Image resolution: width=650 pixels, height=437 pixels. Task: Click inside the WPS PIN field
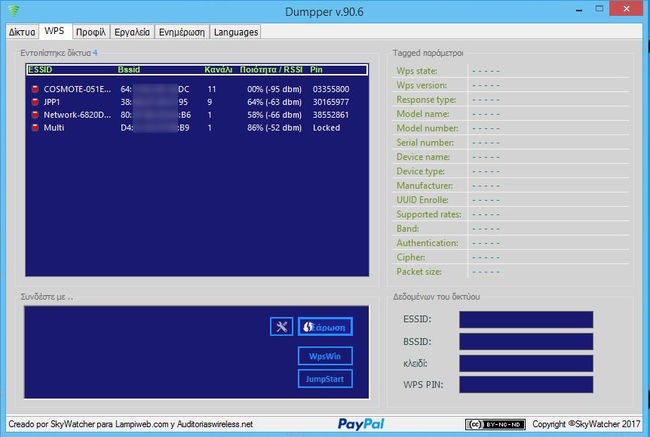click(525, 384)
